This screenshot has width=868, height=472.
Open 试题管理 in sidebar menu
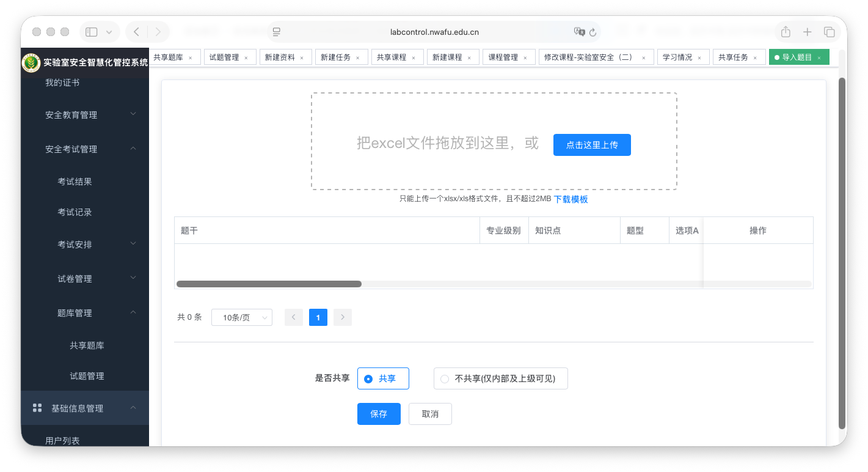coord(87,376)
